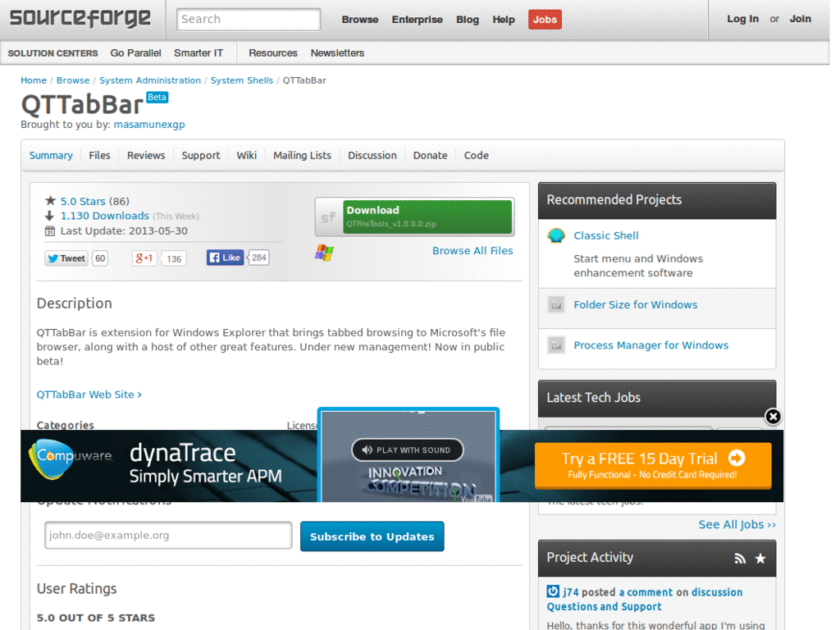Click the Join link
840x630 pixels.
click(801, 19)
